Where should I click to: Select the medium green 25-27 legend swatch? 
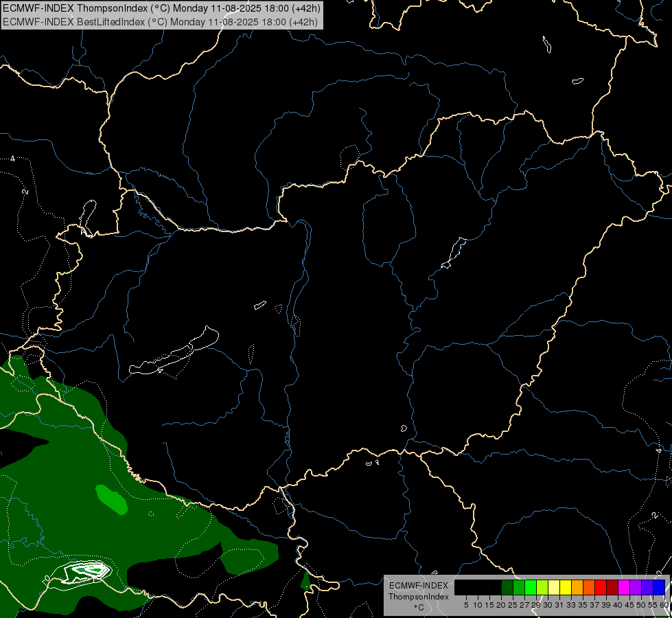(x=519, y=587)
